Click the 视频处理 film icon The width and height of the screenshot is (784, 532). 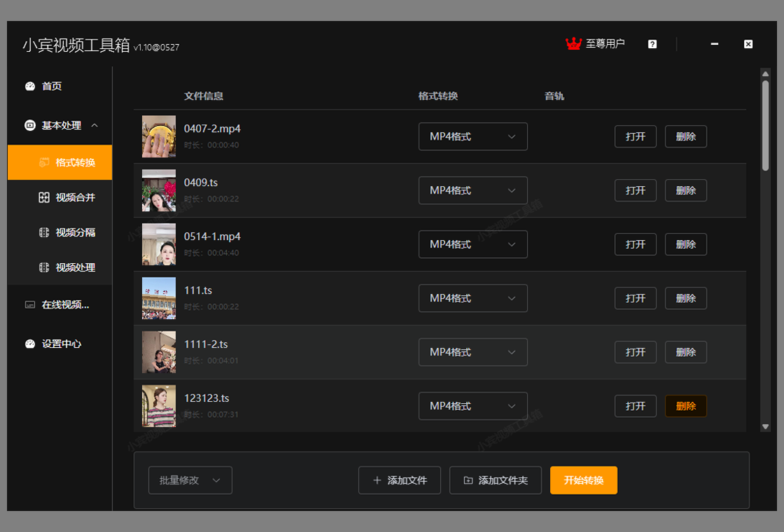pyautogui.click(x=44, y=267)
